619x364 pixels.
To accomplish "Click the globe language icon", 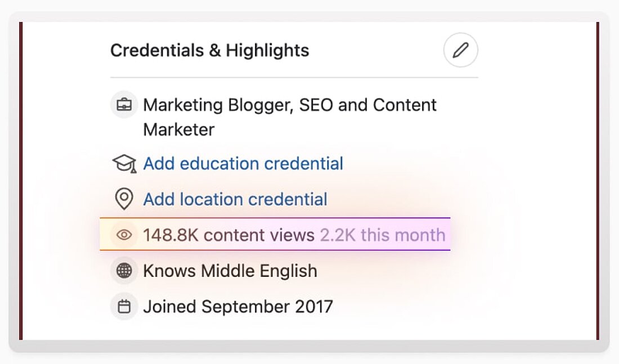I will (124, 271).
